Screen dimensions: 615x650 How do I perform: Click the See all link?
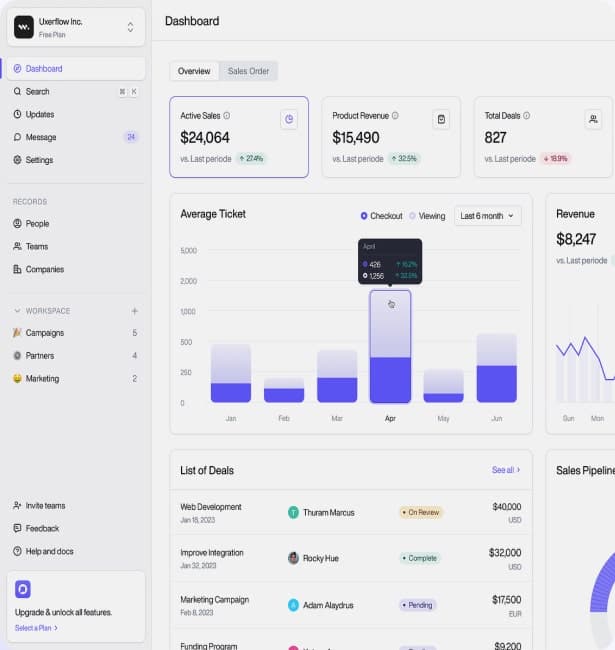click(x=505, y=470)
